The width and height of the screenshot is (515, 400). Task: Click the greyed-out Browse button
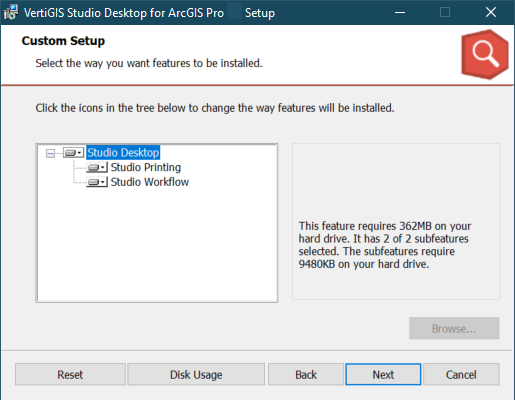(x=454, y=328)
